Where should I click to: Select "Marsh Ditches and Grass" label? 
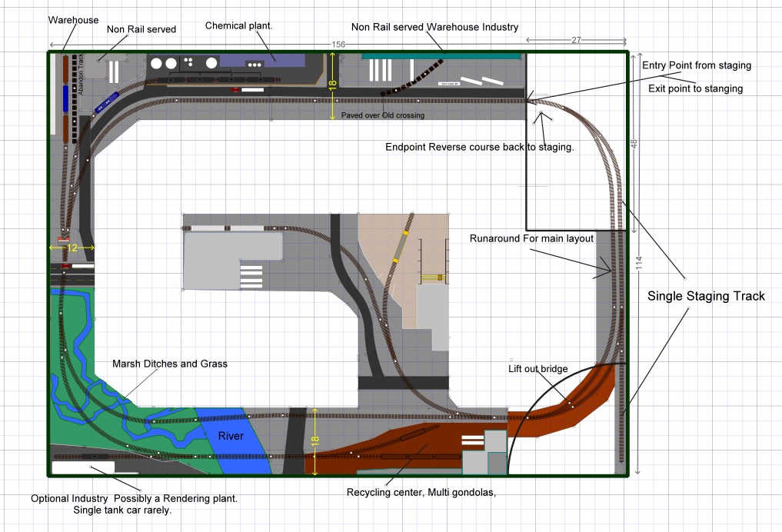[170, 364]
